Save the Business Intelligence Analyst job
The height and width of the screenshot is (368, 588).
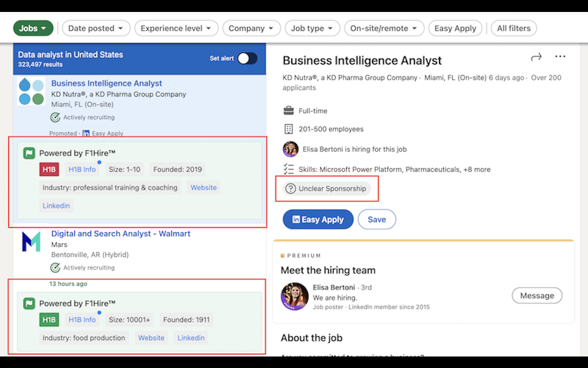(x=377, y=219)
